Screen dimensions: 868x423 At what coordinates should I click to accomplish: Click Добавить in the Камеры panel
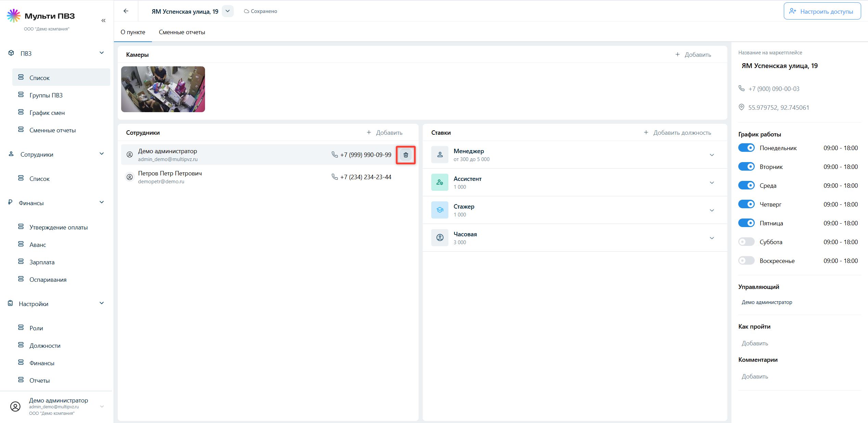(x=693, y=54)
